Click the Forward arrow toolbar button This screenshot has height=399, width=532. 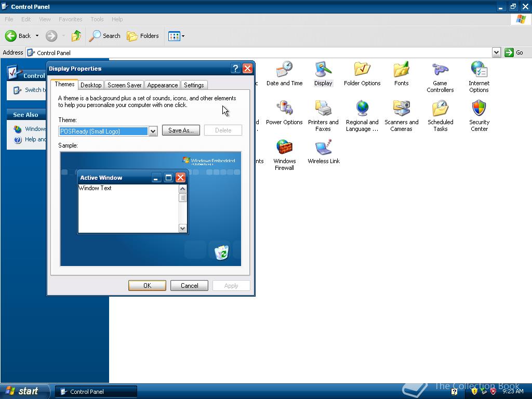(x=51, y=36)
